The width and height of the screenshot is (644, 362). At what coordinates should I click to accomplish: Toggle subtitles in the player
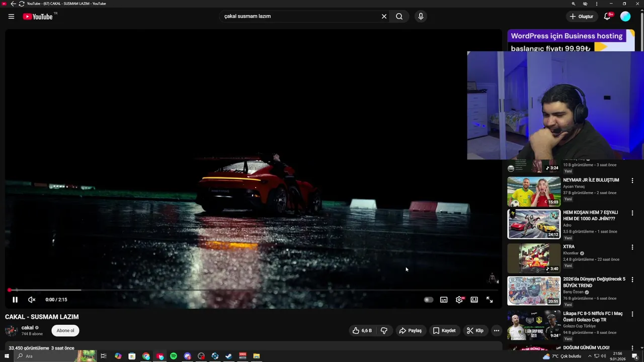[x=444, y=300]
